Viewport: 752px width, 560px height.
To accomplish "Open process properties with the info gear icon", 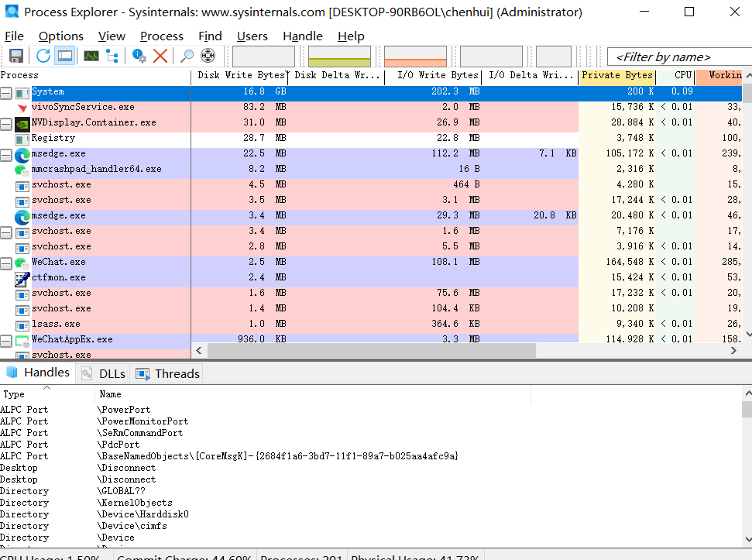I will [139, 56].
